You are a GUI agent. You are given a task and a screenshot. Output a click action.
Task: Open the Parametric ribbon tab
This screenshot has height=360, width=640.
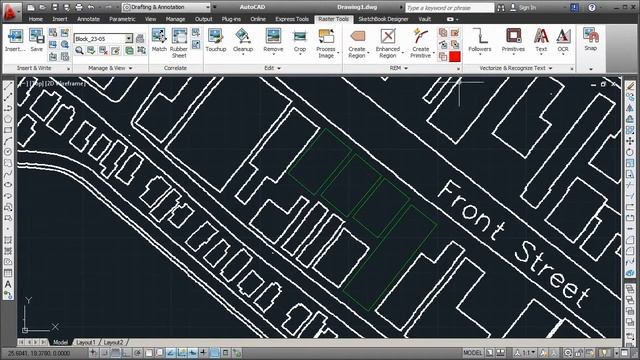pyautogui.click(x=122, y=19)
